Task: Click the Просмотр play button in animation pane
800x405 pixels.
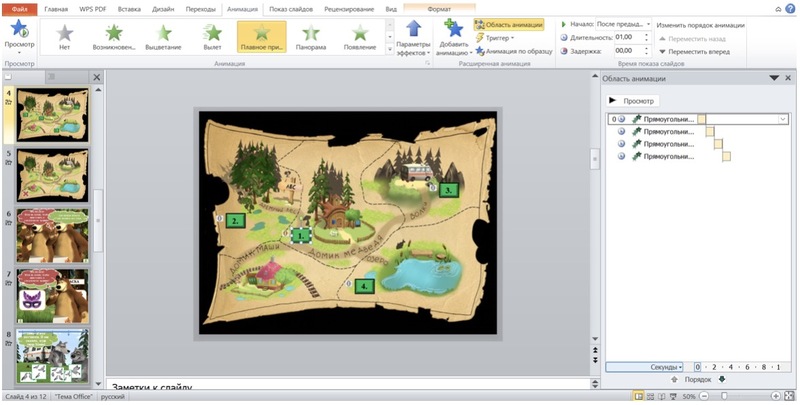Action: pyautogui.click(x=632, y=101)
